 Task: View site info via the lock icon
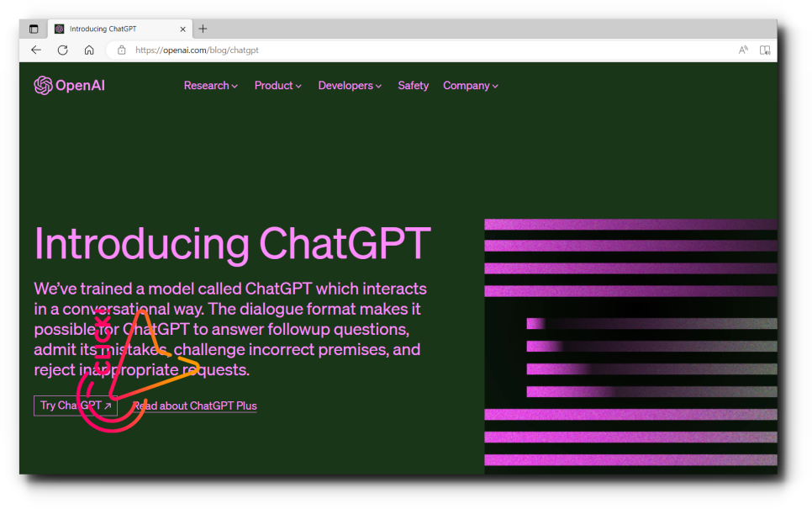tap(122, 50)
